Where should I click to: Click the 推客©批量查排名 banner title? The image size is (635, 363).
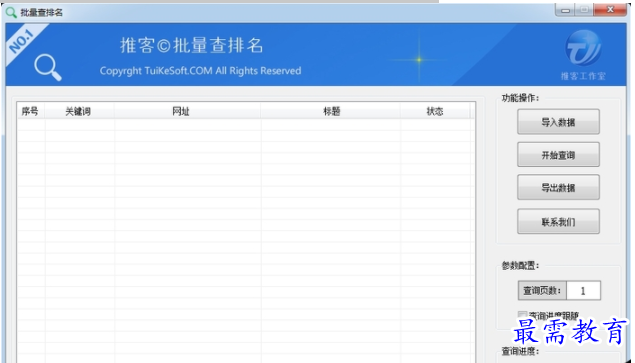coord(192,45)
